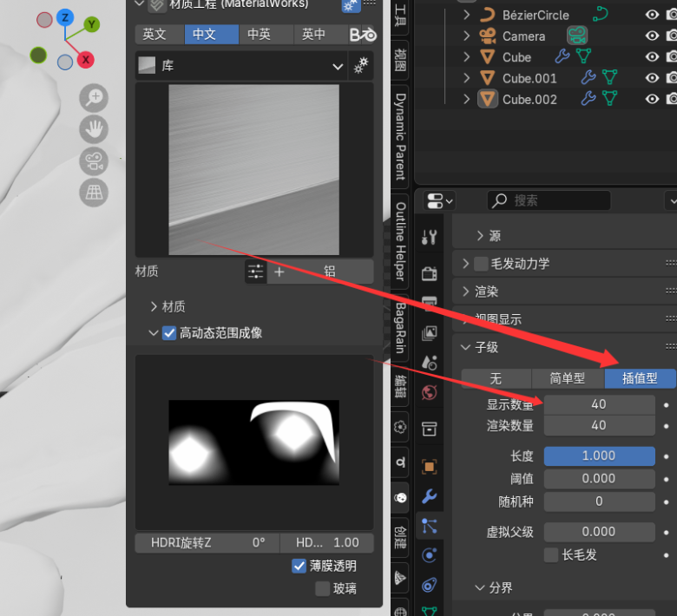
Task: Open Collection properties box icon
Action: (x=429, y=429)
